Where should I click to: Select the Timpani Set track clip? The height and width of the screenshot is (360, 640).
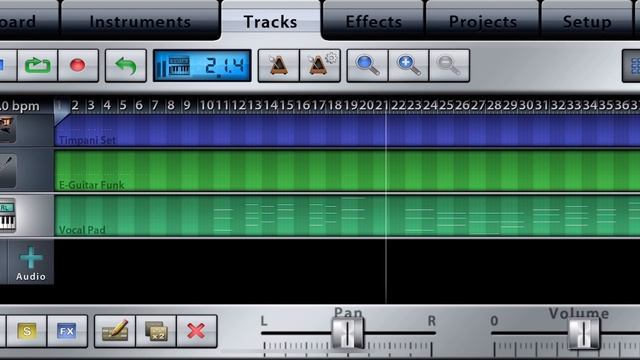click(x=347, y=130)
